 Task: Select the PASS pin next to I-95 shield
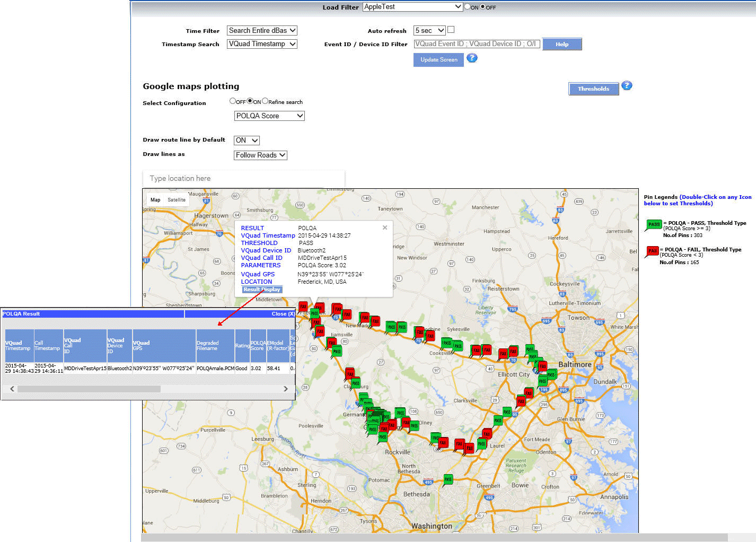pos(507,412)
